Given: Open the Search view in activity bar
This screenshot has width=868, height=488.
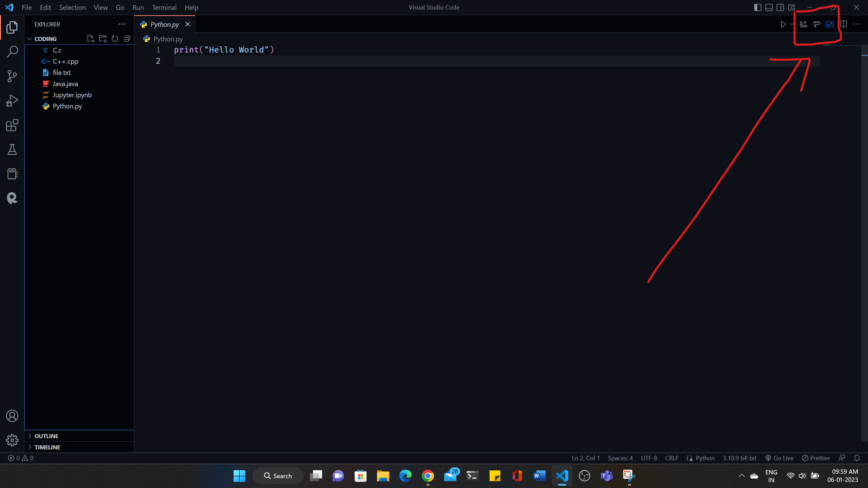Looking at the screenshot, I should [x=12, y=52].
